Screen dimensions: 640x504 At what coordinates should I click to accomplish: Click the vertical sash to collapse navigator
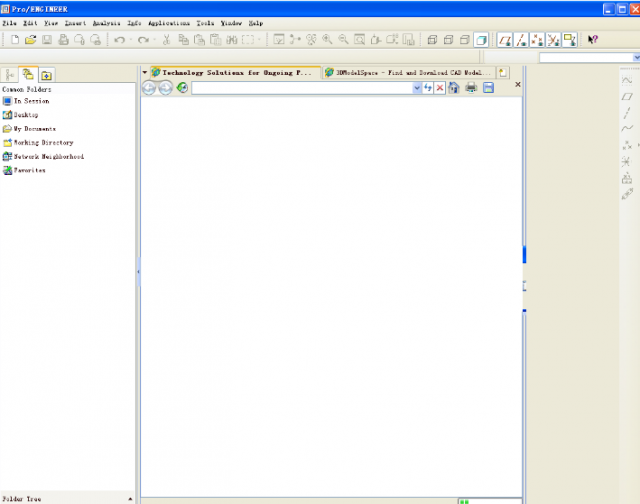click(138, 270)
